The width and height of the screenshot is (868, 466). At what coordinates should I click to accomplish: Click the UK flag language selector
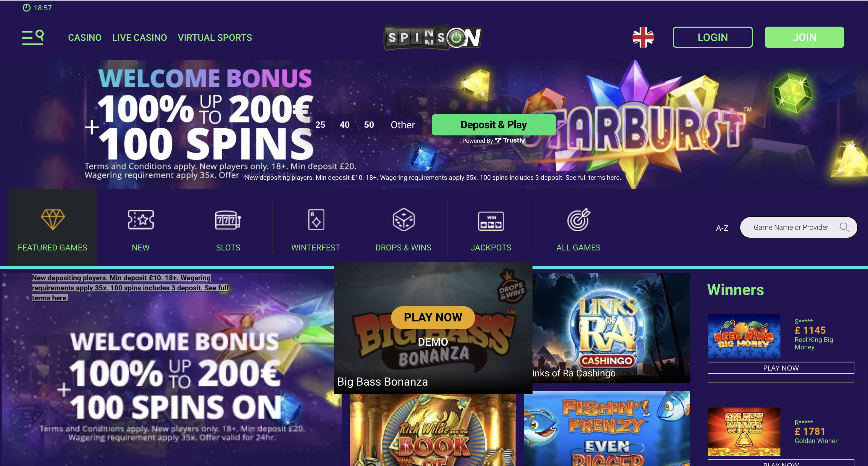click(x=643, y=37)
